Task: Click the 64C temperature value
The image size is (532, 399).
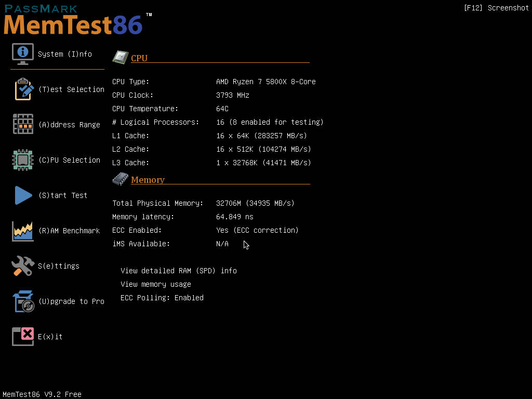Action: pos(222,109)
